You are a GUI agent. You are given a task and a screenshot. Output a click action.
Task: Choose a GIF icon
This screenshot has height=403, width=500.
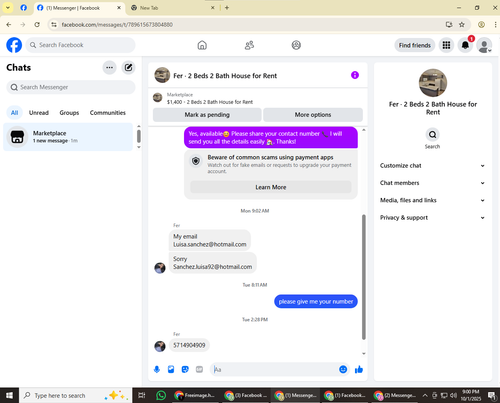[x=199, y=369]
